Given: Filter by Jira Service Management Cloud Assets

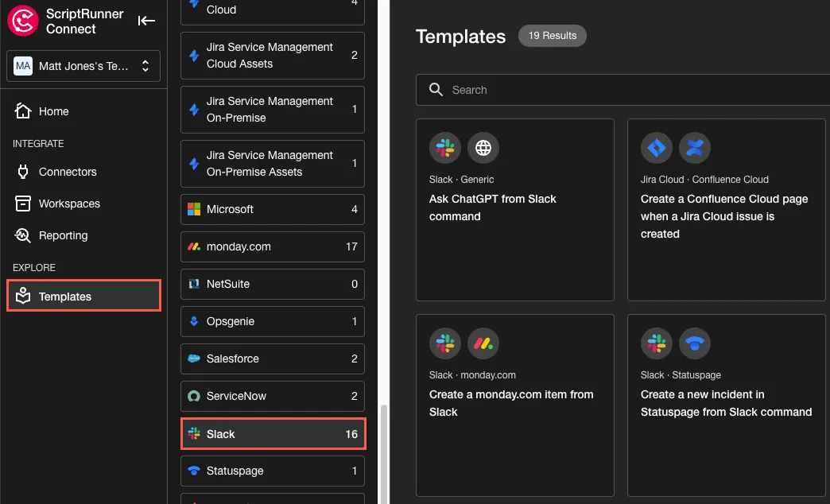Looking at the screenshot, I should click(273, 56).
